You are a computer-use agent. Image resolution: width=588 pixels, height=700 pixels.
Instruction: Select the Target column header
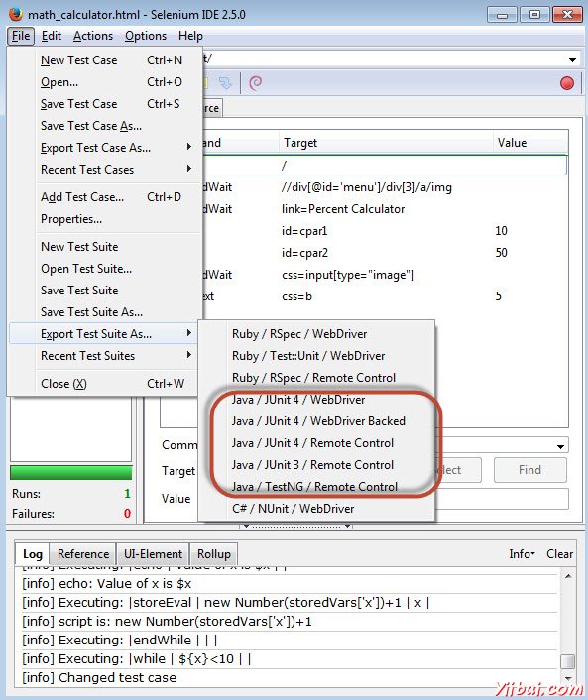(x=386, y=143)
